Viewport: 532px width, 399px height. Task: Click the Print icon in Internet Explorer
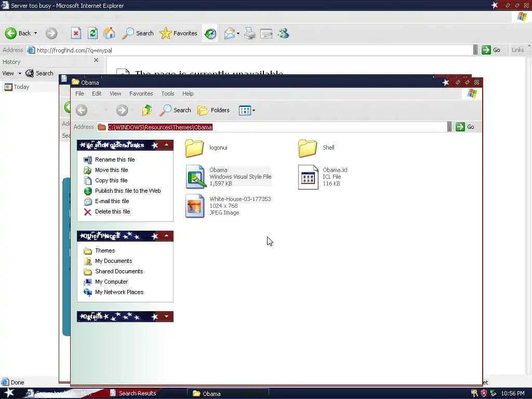pos(250,33)
